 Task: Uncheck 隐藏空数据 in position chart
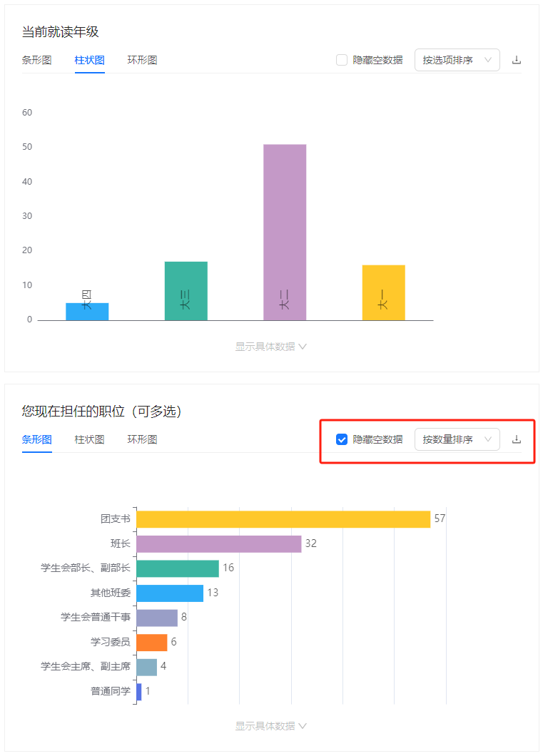click(341, 440)
